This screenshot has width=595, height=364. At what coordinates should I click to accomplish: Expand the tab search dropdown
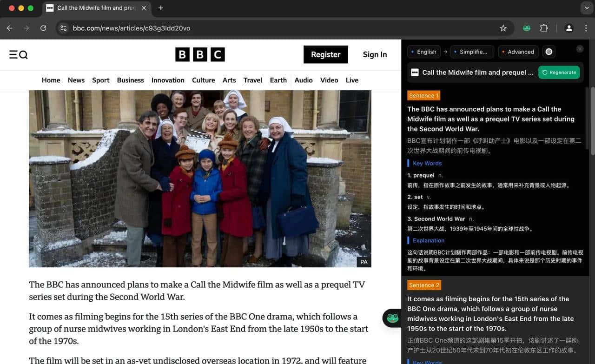(x=586, y=8)
